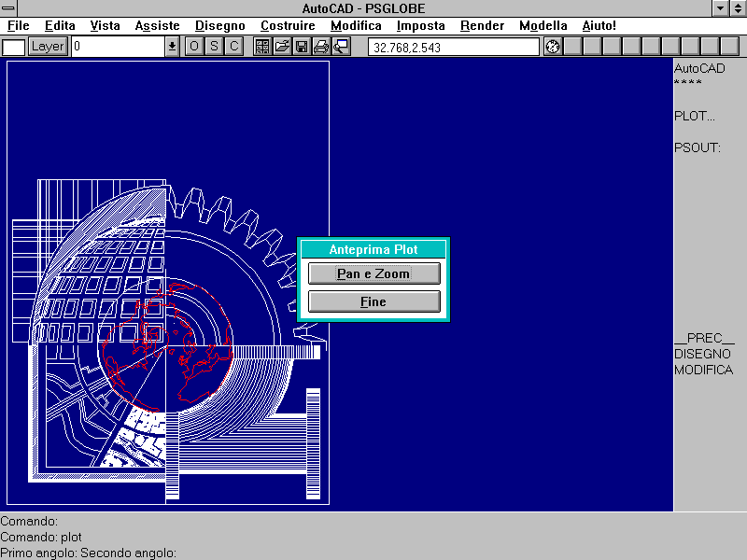
Task: Open the Modella menu
Action: click(543, 26)
